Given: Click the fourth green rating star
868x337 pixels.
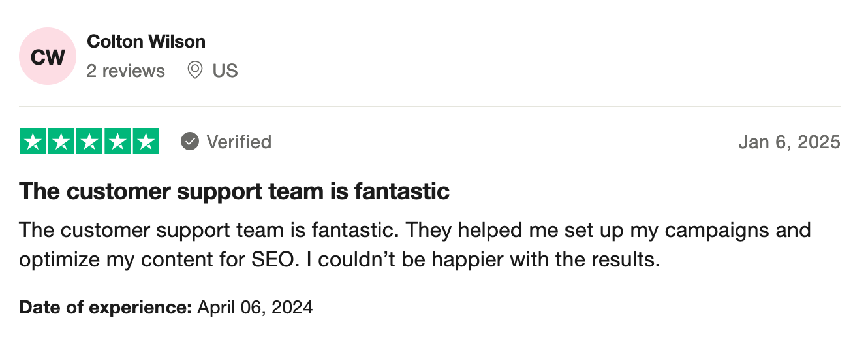Looking at the screenshot, I should pos(117,141).
